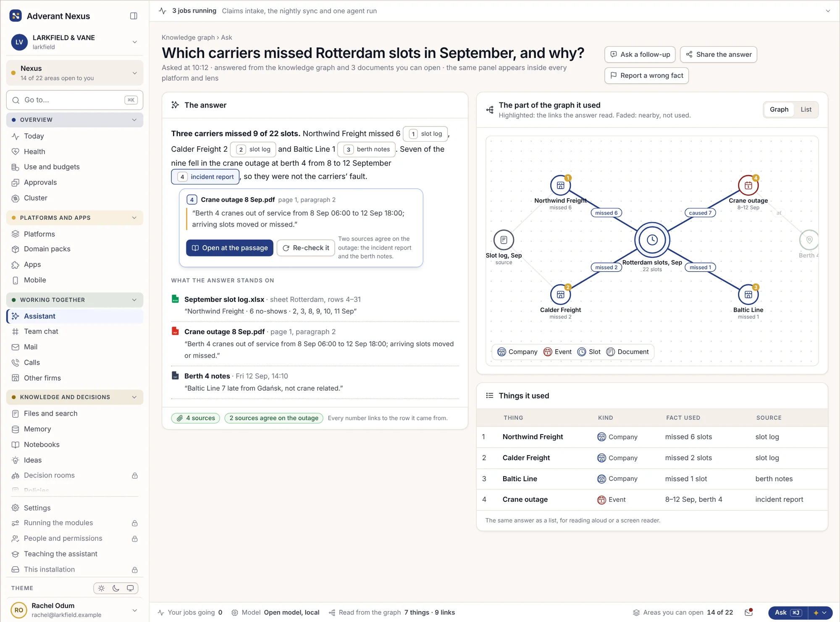Expand the Larkfield & Vane organization switcher

[x=75, y=42]
